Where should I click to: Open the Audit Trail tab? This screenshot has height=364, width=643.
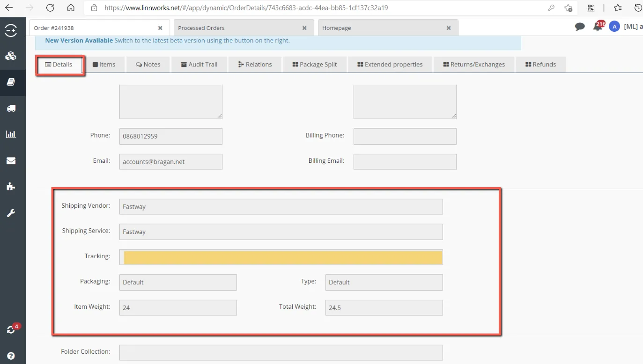tap(199, 65)
